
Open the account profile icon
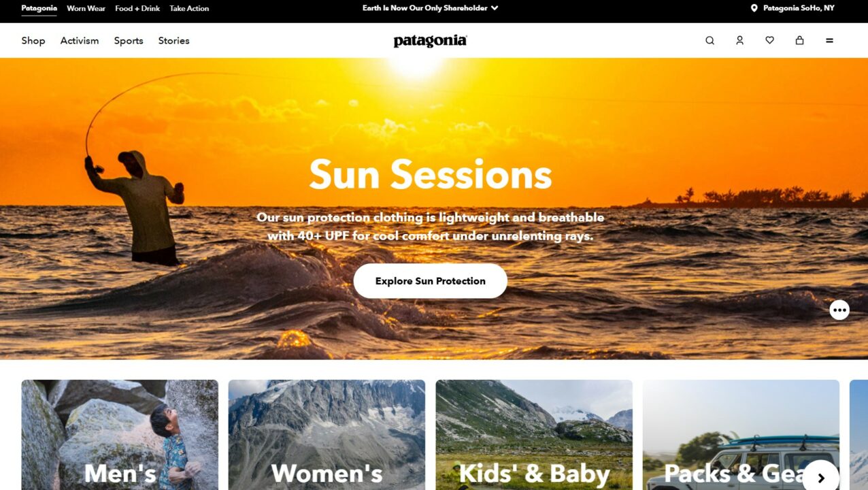coord(739,41)
